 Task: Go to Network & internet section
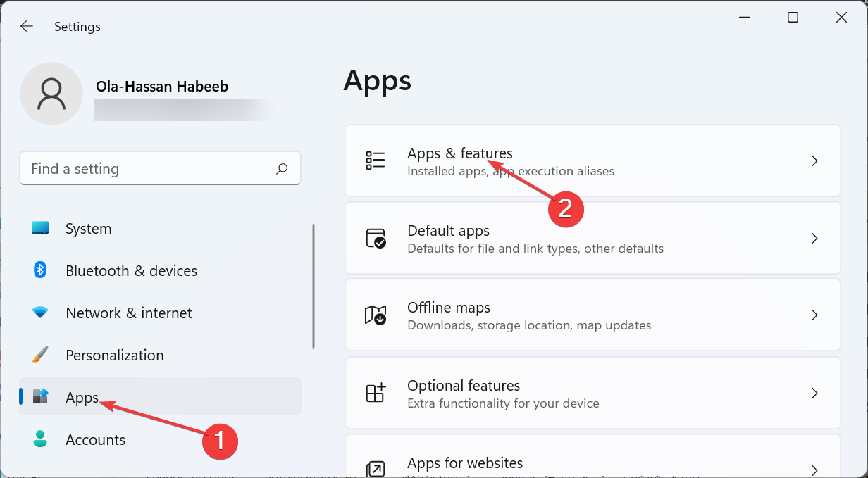(x=128, y=313)
